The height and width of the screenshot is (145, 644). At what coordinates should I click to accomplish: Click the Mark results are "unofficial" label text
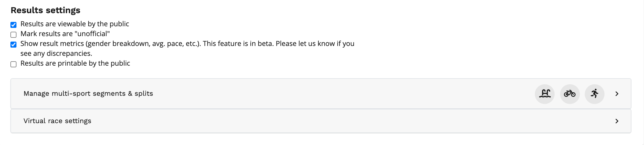65,34
